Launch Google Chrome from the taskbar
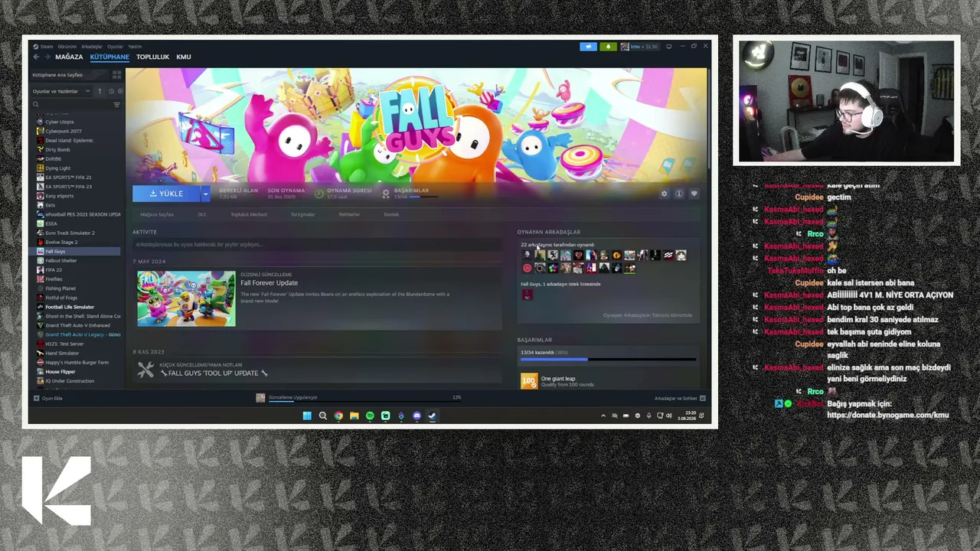The image size is (980, 551). (338, 416)
